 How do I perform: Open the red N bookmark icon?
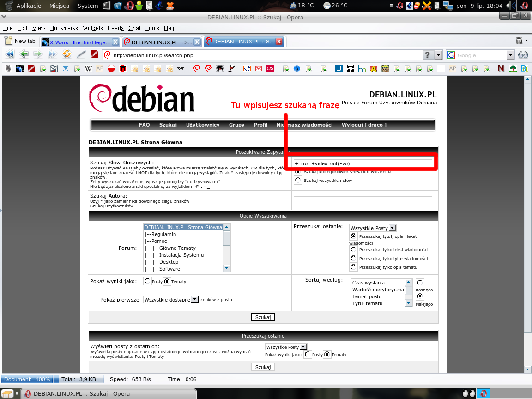pos(501,68)
